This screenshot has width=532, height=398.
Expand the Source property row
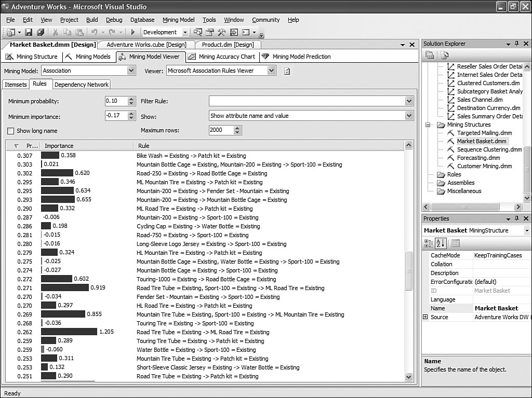[425, 317]
